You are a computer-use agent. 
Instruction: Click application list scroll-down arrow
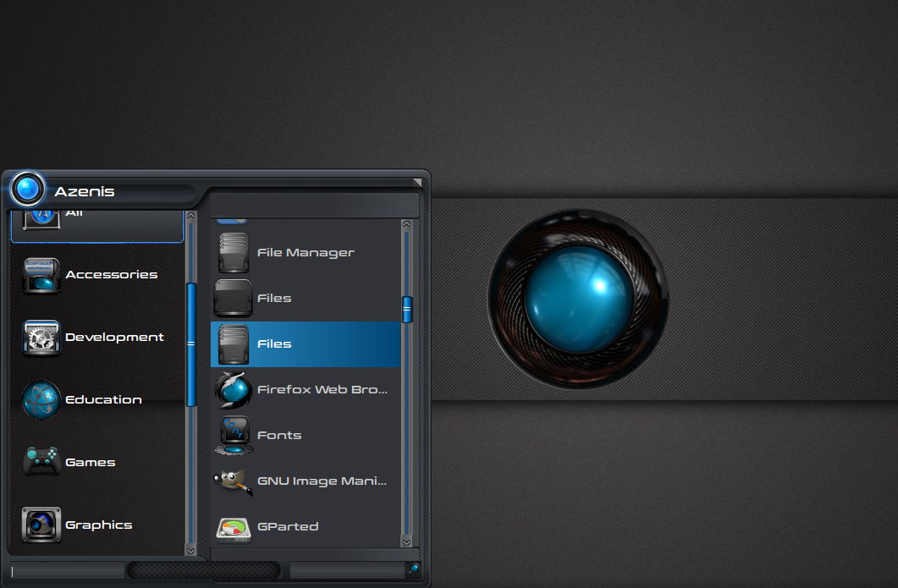406,541
